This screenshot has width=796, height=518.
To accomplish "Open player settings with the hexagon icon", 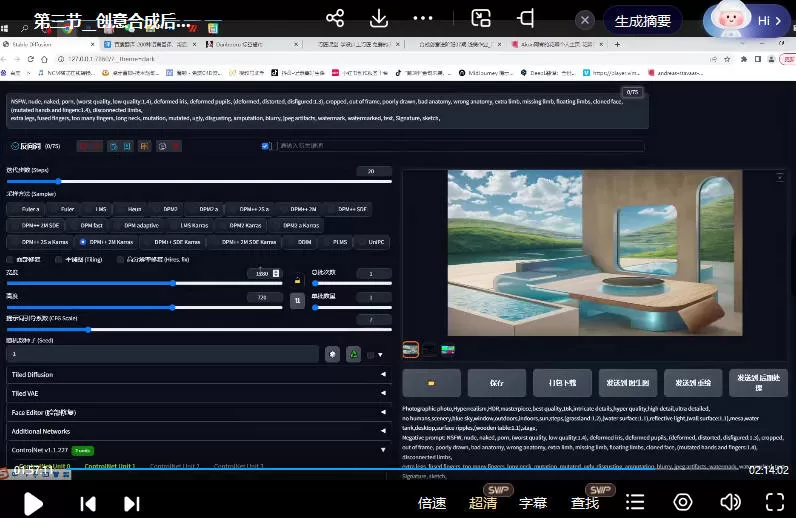I will pos(683,502).
